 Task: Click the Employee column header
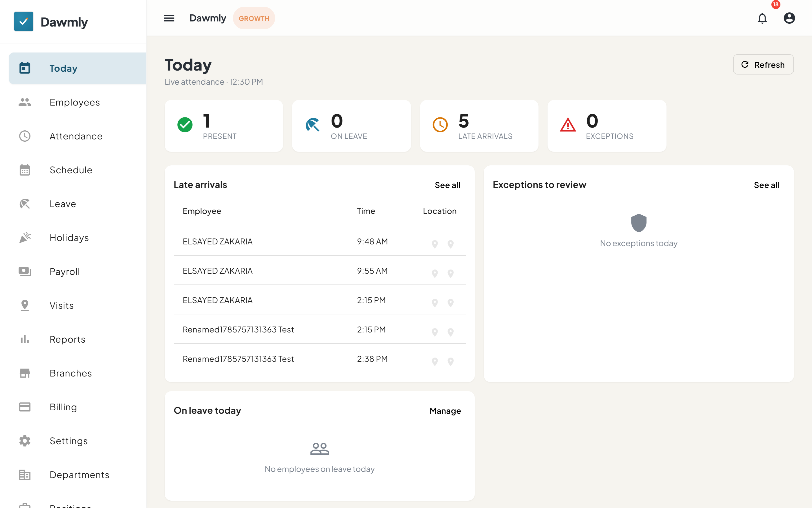[x=202, y=211]
